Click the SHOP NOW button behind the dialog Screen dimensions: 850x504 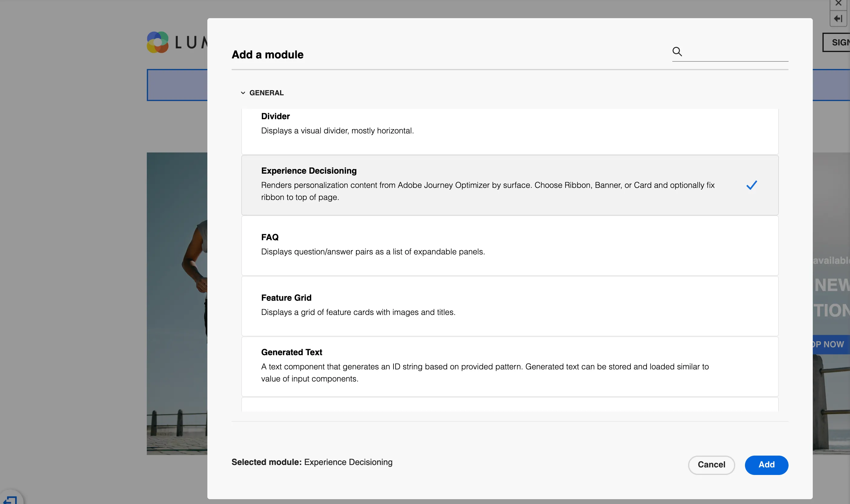tap(831, 344)
